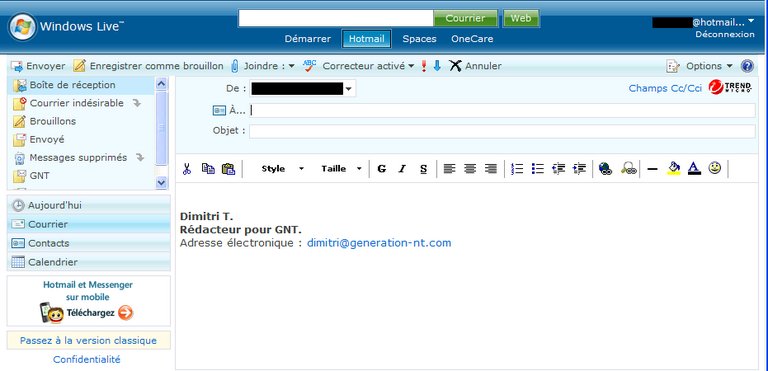Open the GNT folder
Screen dimensions: 768x371
tap(39, 175)
